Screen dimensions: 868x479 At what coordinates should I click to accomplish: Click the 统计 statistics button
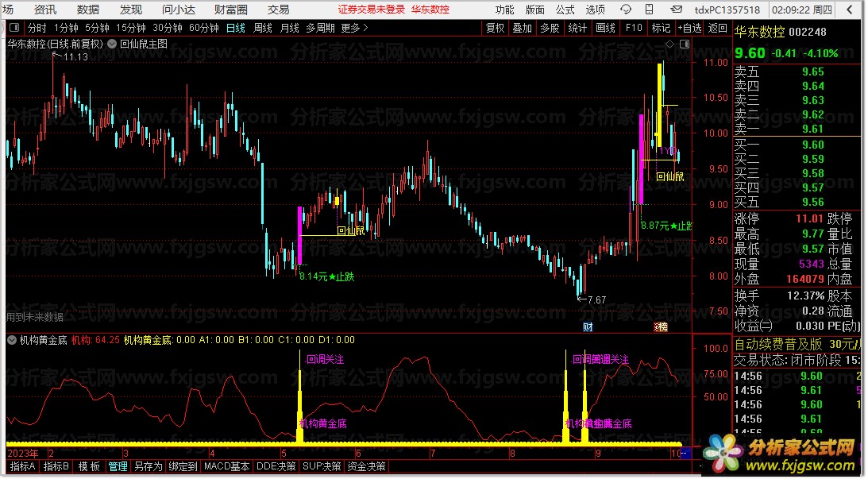577,28
